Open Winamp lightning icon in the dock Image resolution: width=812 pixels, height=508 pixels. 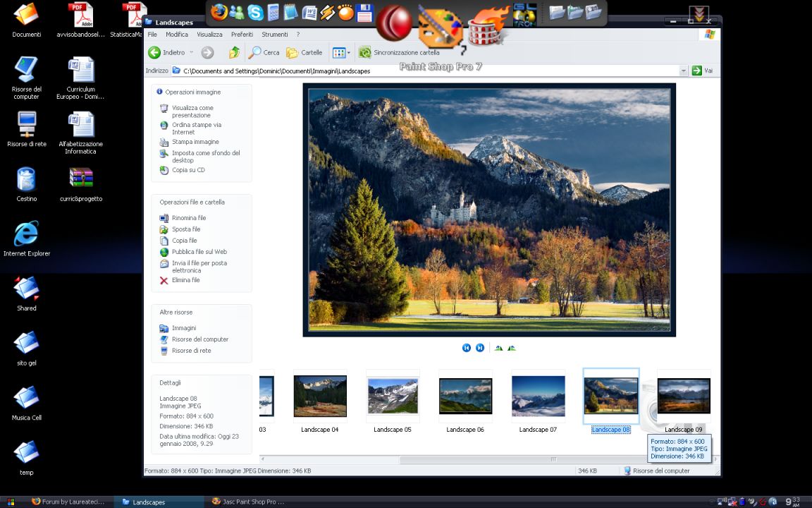click(x=327, y=12)
